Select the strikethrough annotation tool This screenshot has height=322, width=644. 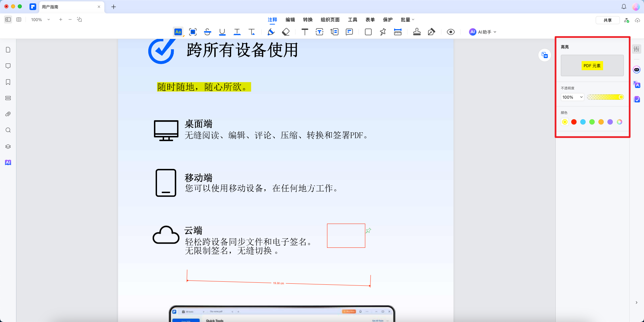[208, 32]
